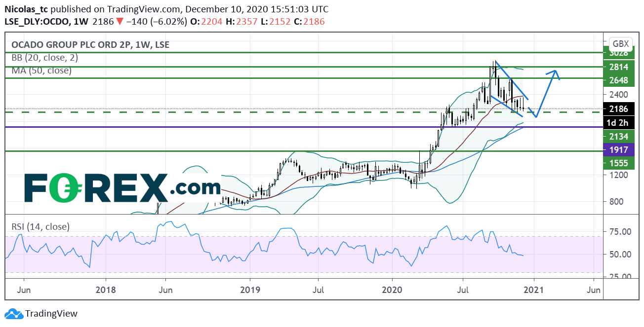Open BB (20, close, 2) indicator legend
This screenshot has height=327, width=644.
tap(45, 58)
